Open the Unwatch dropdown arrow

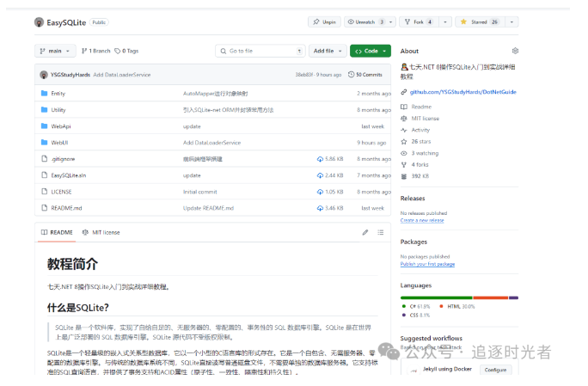pos(391,22)
